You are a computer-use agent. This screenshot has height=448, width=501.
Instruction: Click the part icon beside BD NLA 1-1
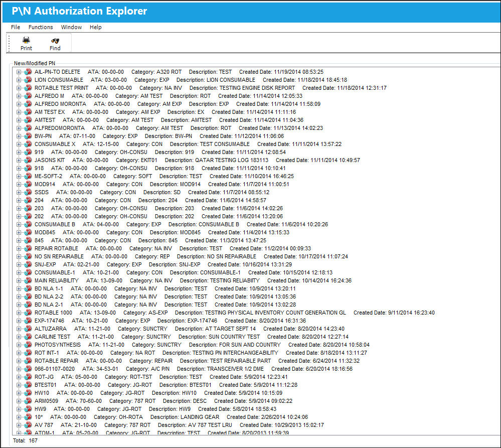(x=28, y=288)
